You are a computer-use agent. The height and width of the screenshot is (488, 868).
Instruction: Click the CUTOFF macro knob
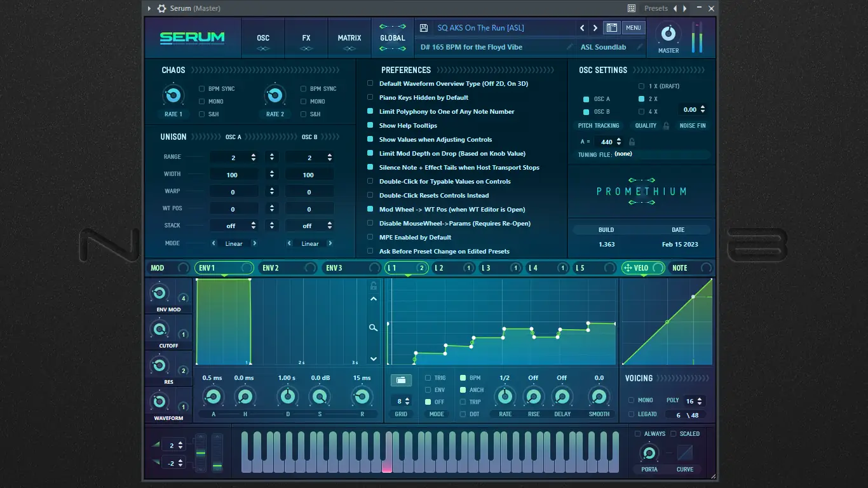coord(159,330)
